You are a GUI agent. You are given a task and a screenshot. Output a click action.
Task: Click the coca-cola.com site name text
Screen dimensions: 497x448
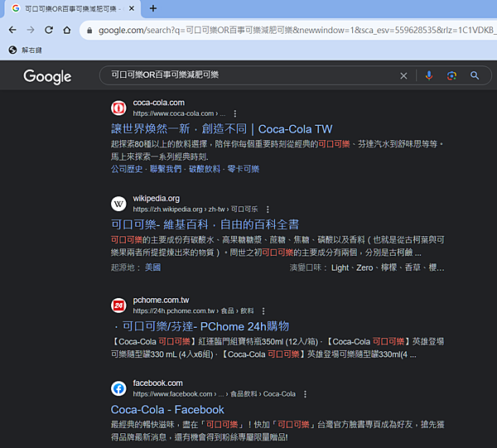click(x=159, y=103)
